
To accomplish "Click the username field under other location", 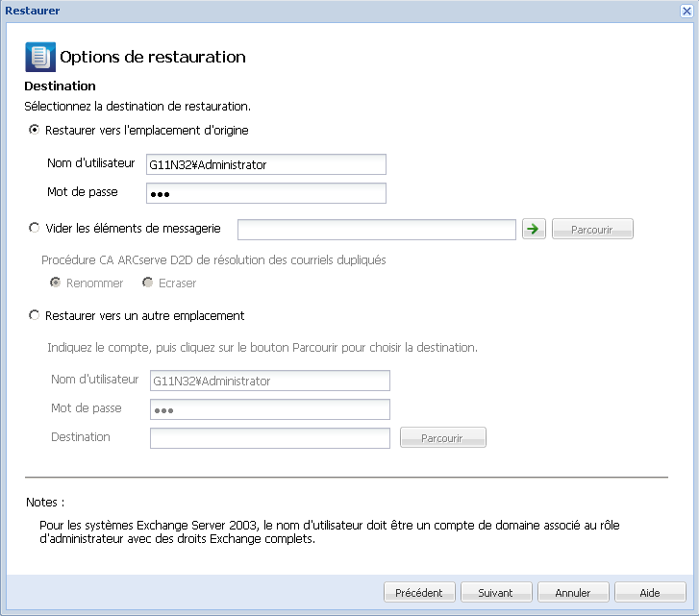I will [x=269, y=381].
